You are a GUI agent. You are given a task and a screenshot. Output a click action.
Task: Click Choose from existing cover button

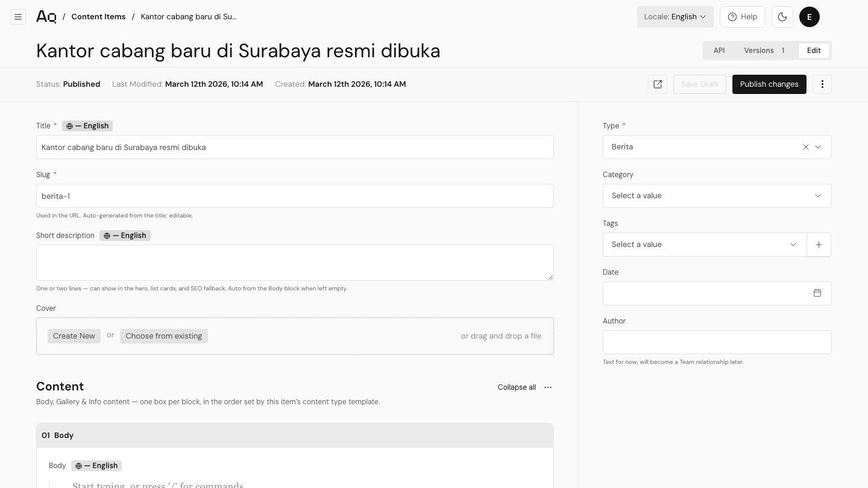[x=164, y=336]
